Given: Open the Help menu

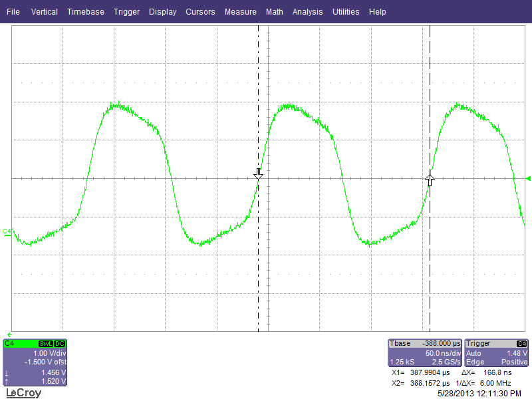Looking at the screenshot, I should tap(378, 12).
